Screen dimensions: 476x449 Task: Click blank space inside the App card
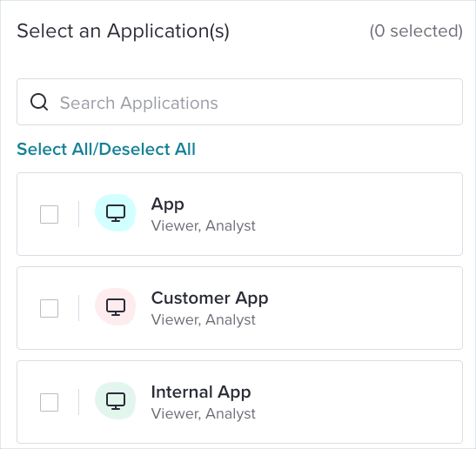click(x=359, y=214)
